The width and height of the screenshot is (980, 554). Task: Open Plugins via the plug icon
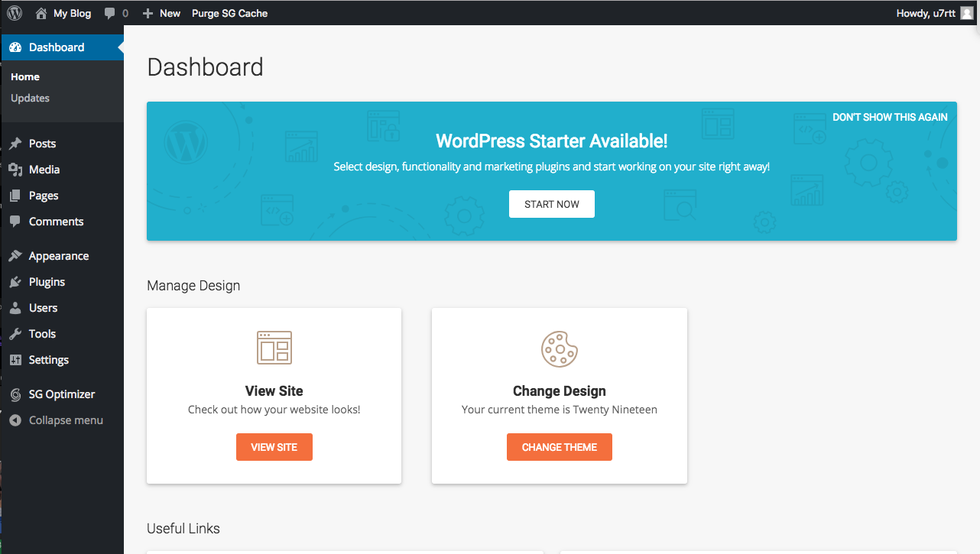coord(15,282)
